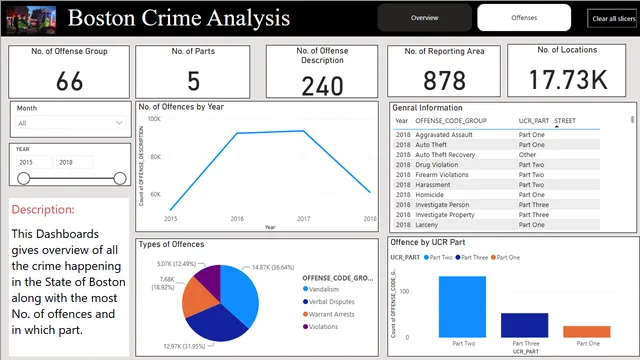The image size is (640, 360).
Task: Click the Types of Offences chart title
Action: 171,244
